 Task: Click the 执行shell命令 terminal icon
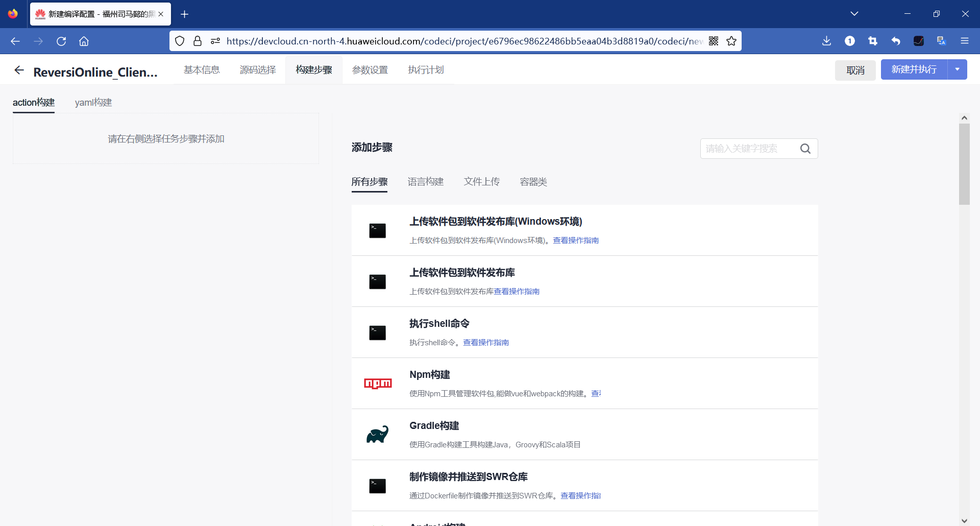378,332
